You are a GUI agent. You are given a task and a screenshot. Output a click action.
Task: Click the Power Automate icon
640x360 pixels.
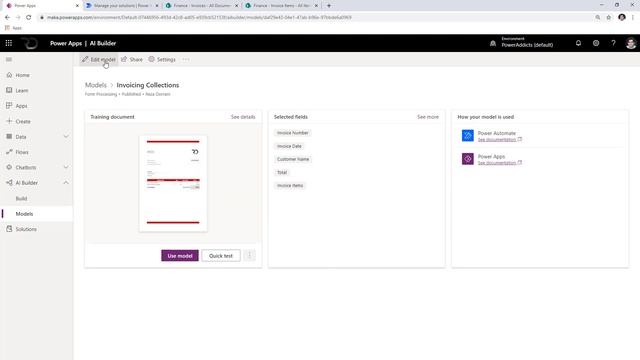467,136
